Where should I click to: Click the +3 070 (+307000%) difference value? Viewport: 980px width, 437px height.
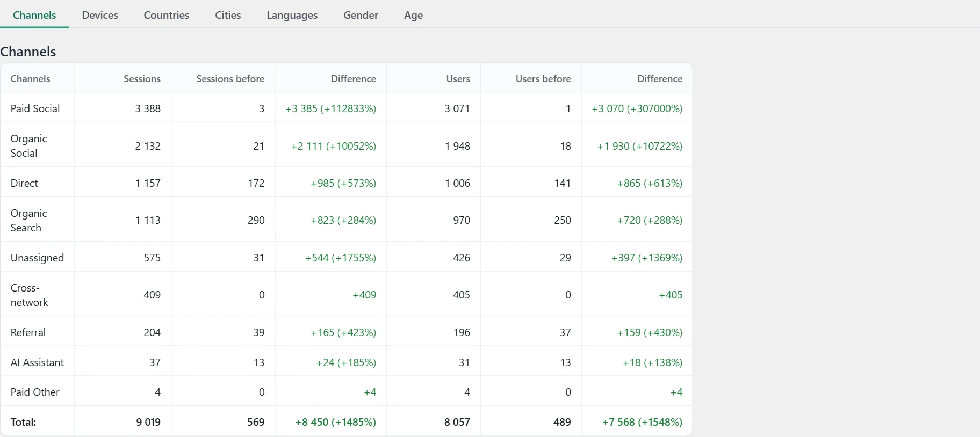[x=637, y=108]
